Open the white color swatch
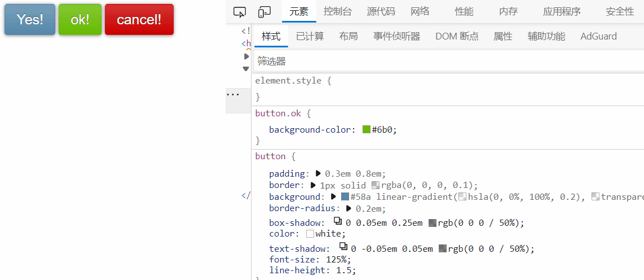This screenshot has width=644, height=280. 310,234
